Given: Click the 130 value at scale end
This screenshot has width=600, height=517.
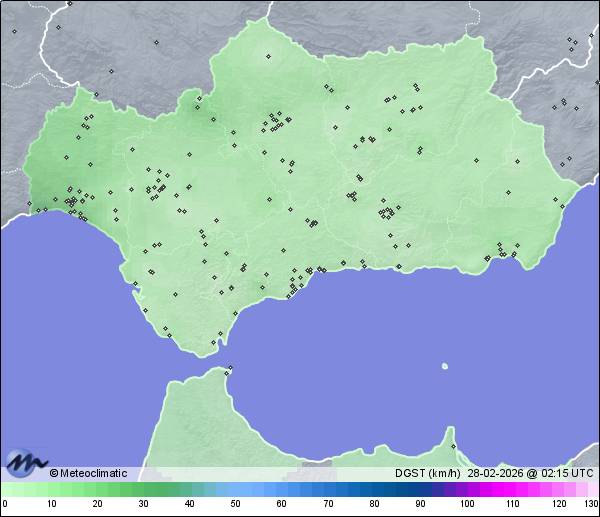Looking at the screenshot, I should [x=591, y=504].
